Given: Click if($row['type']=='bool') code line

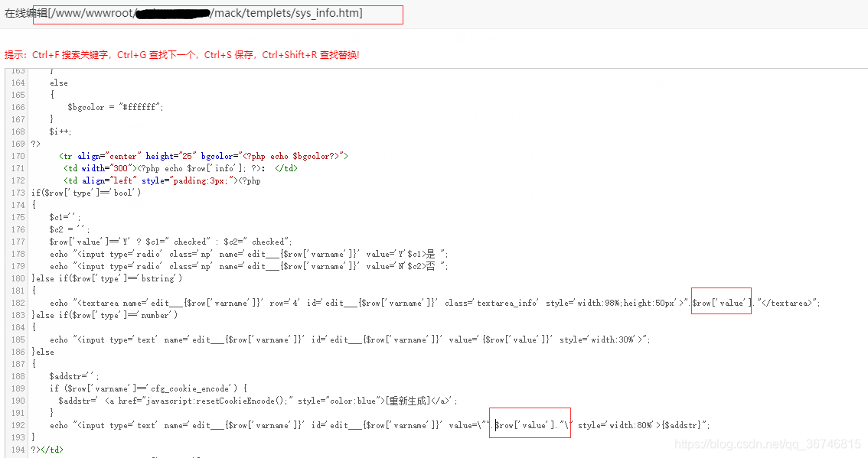Looking at the screenshot, I should 86,193.
